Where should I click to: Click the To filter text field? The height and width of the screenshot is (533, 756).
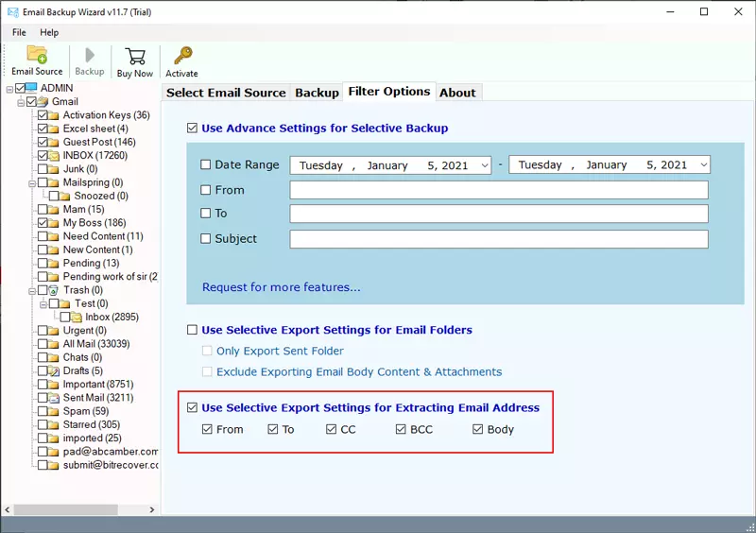coord(499,214)
